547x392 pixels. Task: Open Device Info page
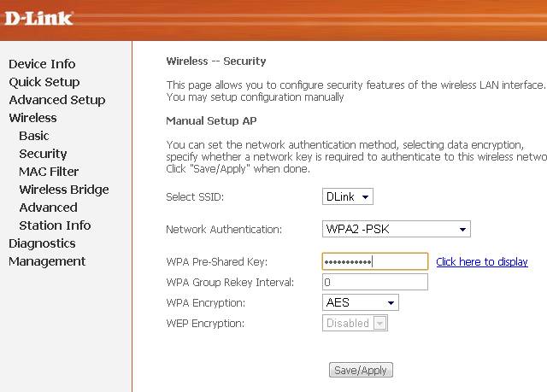[x=42, y=64]
